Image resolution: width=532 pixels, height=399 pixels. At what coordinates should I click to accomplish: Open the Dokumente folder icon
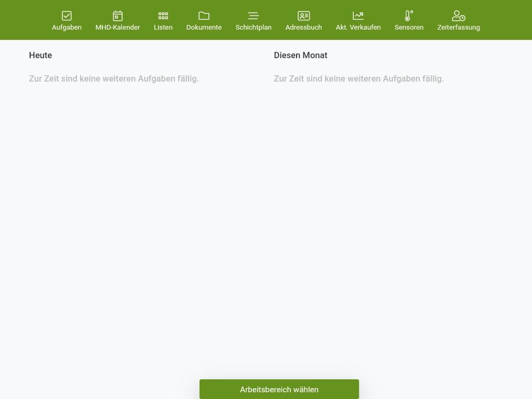pos(204,16)
